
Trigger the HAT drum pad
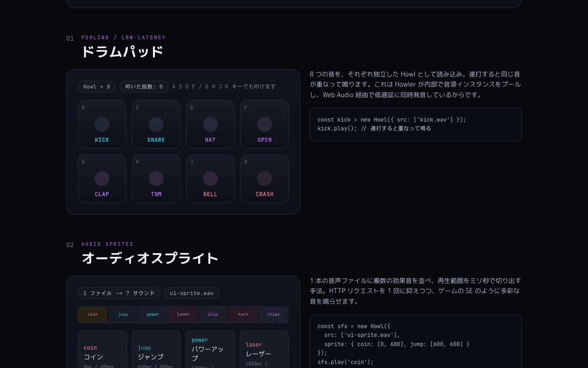tap(210, 124)
